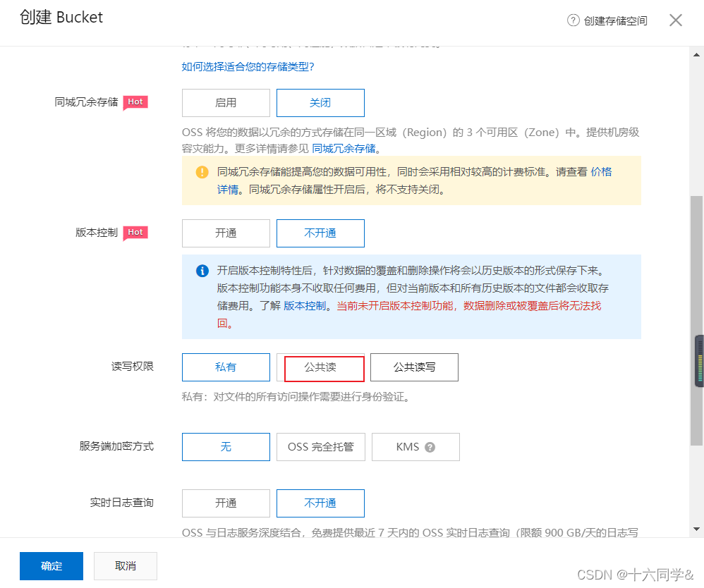Select 开通 to enable 版本控制

point(226,233)
